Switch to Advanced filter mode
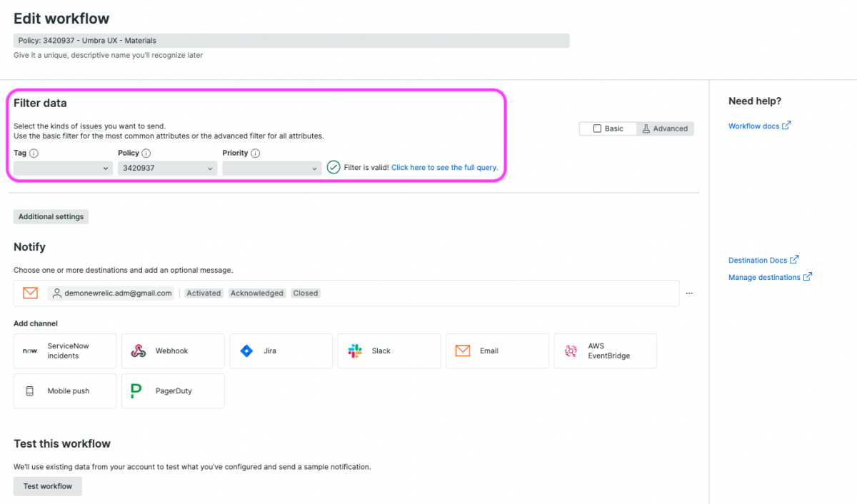857x504 pixels. tap(665, 128)
